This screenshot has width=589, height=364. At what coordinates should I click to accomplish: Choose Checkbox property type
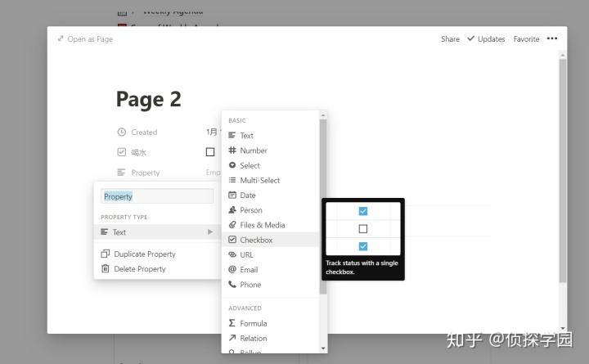point(271,240)
